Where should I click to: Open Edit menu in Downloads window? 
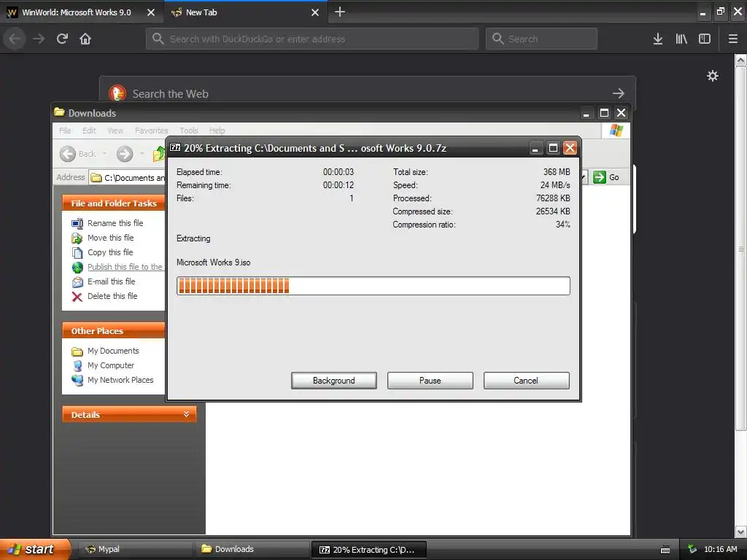(x=89, y=131)
